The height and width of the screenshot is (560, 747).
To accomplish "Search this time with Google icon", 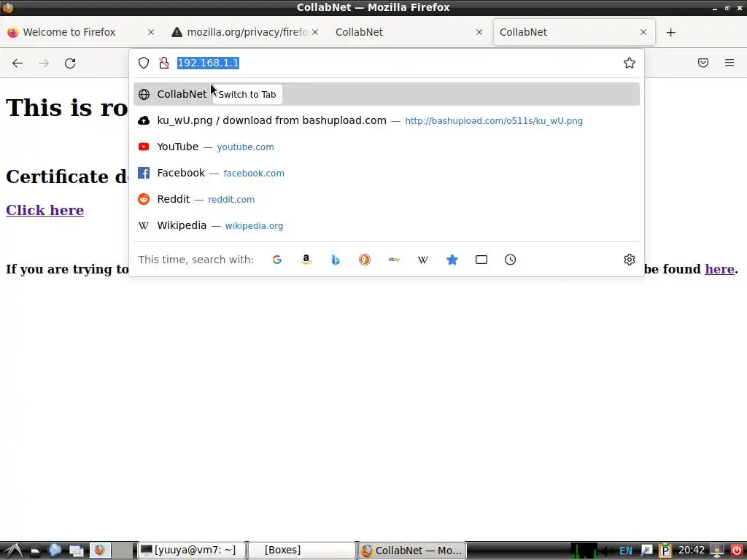I will click(x=276, y=260).
